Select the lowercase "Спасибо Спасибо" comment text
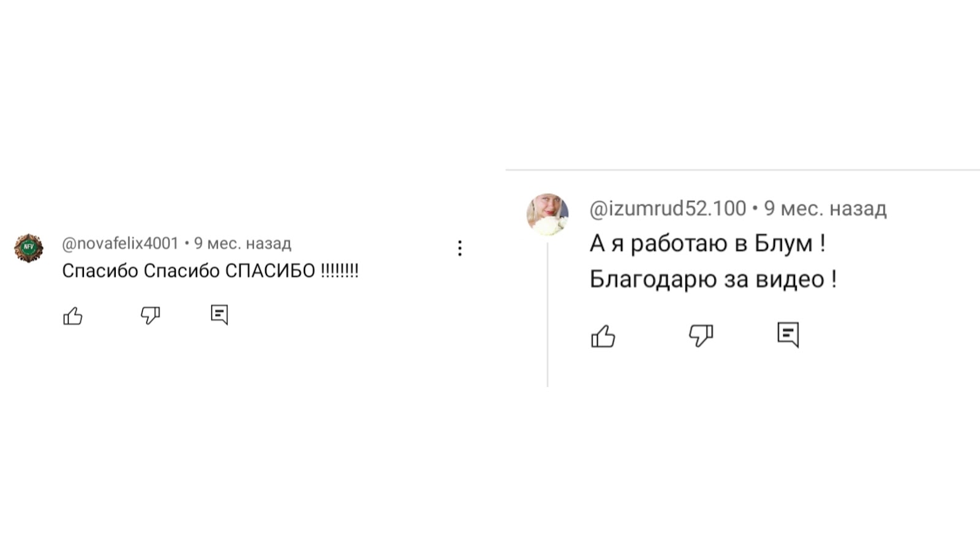 pyautogui.click(x=141, y=271)
